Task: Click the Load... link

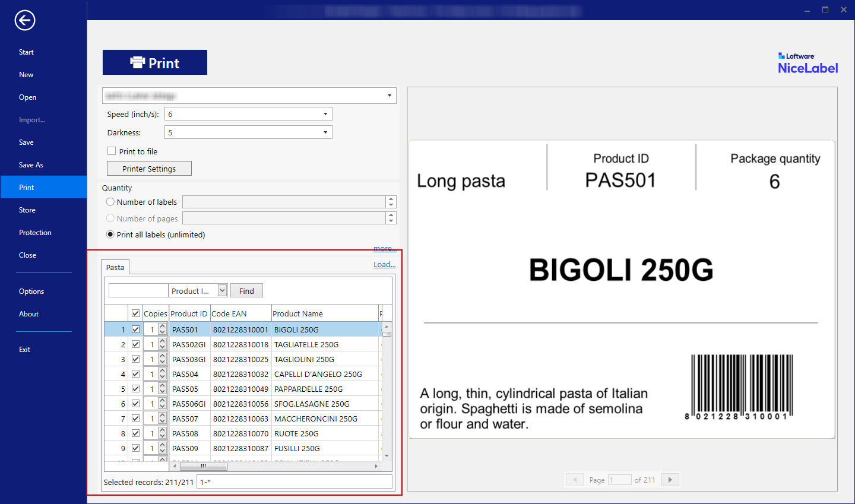Action: coord(384,265)
